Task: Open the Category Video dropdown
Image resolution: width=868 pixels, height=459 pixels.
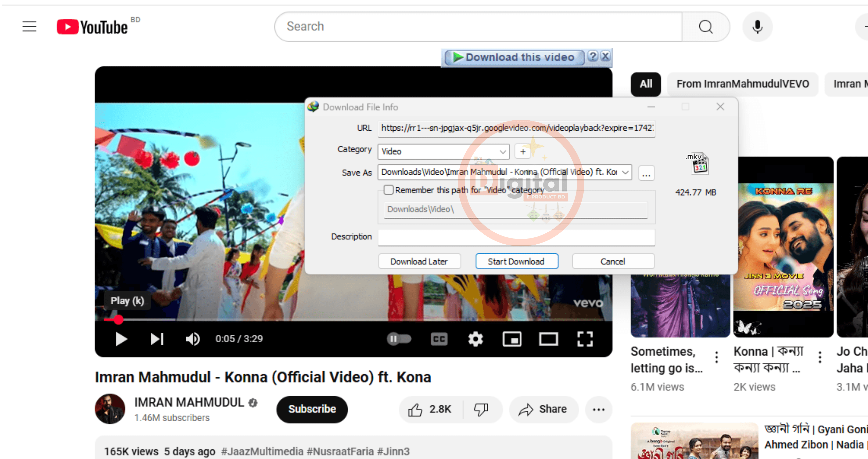Action: coord(444,152)
